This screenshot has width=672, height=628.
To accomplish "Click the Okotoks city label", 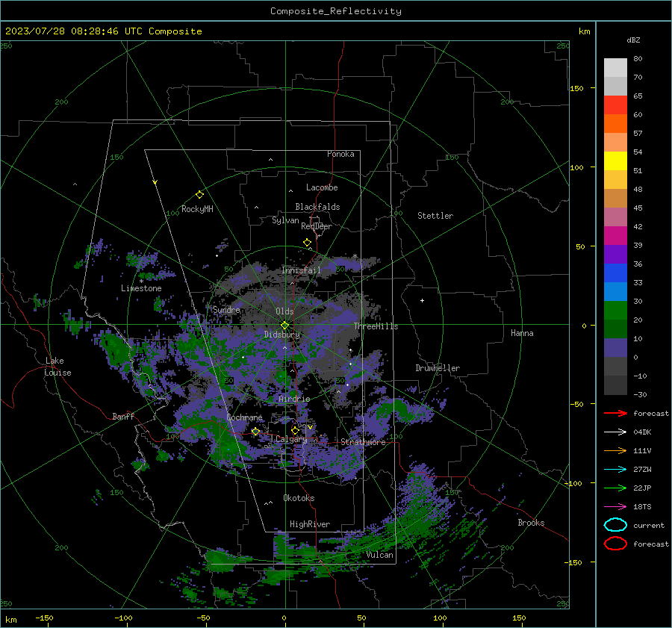I will click(x=299, y=498).
